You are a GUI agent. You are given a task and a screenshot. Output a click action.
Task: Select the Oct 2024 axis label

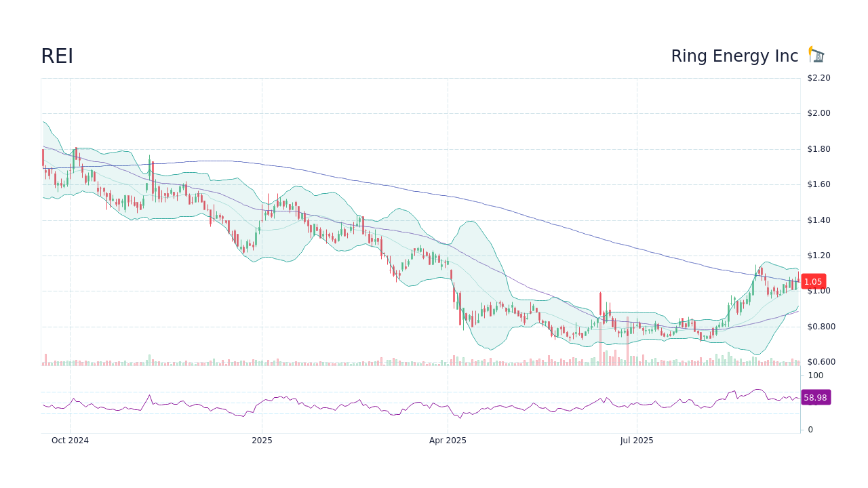coord(70,440)
